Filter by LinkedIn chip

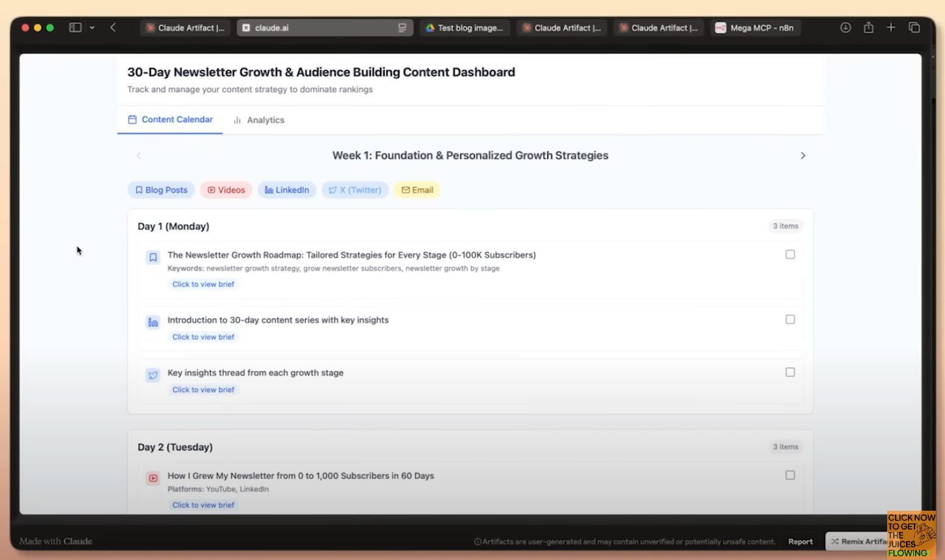(287, 190)
